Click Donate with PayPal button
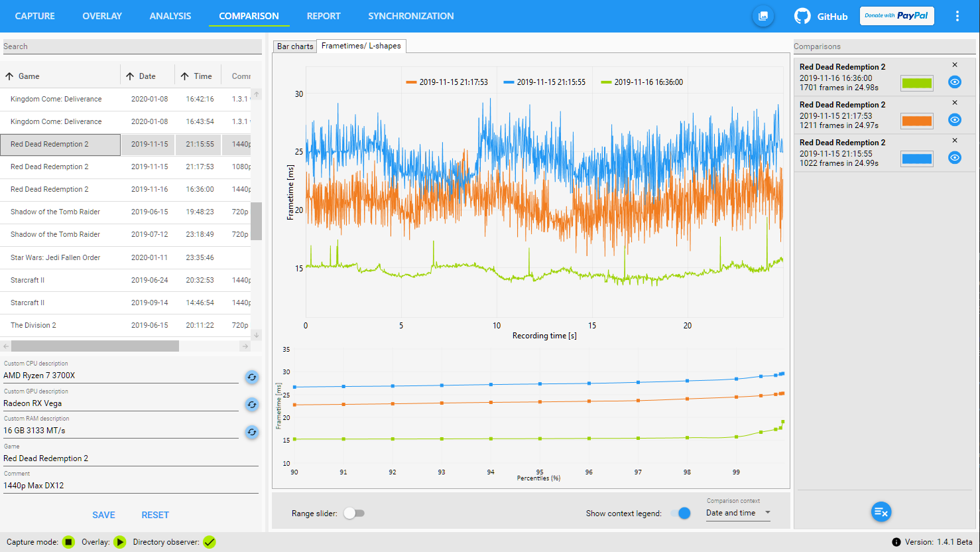The image size is (980, 552). click(897, 16)
